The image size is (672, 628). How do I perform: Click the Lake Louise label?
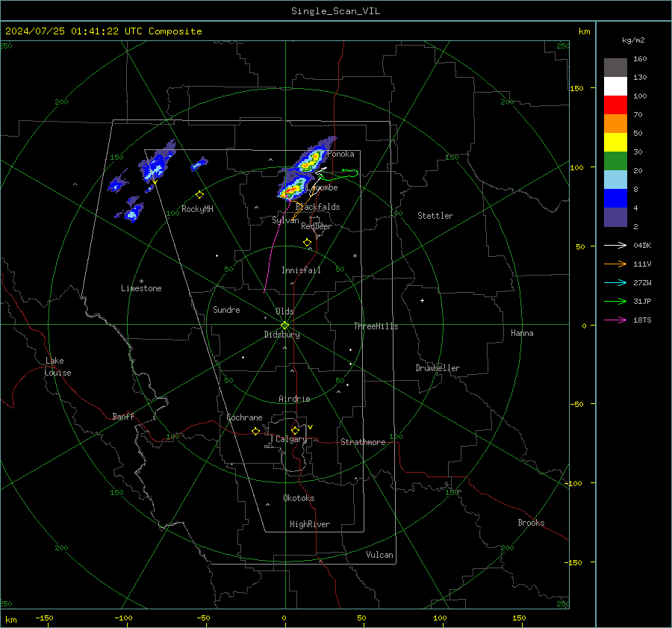tap(57, 367)
